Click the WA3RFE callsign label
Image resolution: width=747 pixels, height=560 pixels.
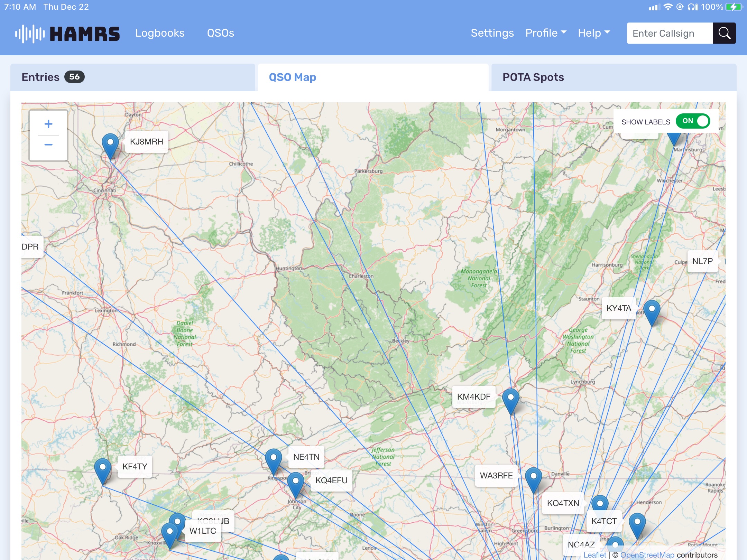click(x=496, y=476)
